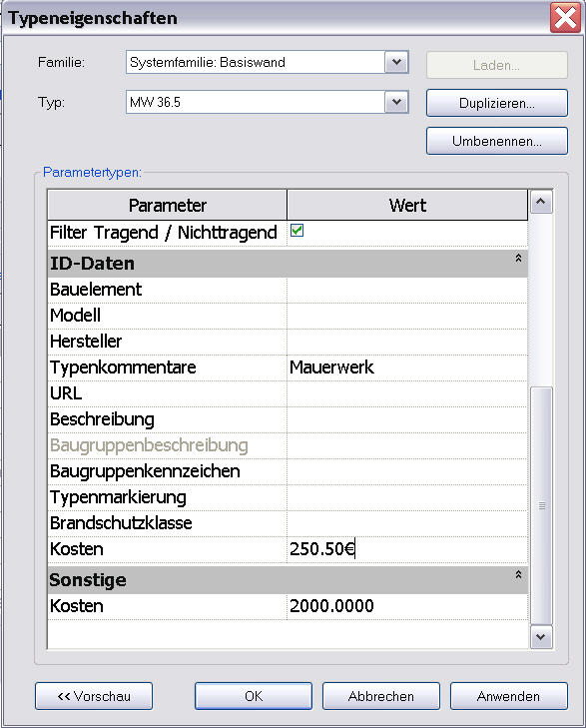The height and width of the screenshot is (728, 586).
Task: Open the Familie dropdown arrow
Action: click(396, 62)
